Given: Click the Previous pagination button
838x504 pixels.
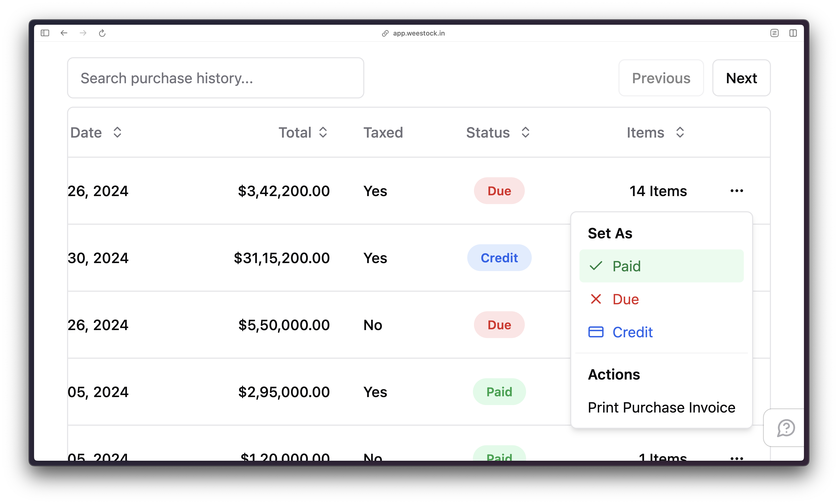Looking at the screenshot, I should pyautogui.click(x=661, y=78).
